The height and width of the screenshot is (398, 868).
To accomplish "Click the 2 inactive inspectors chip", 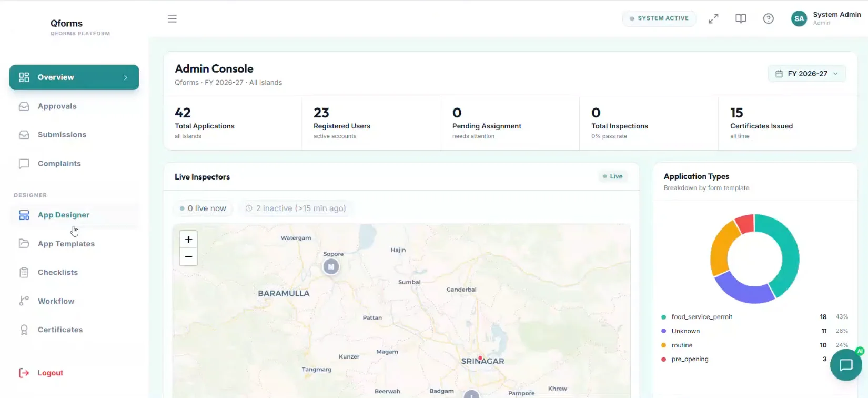I will tap(296, 208).
